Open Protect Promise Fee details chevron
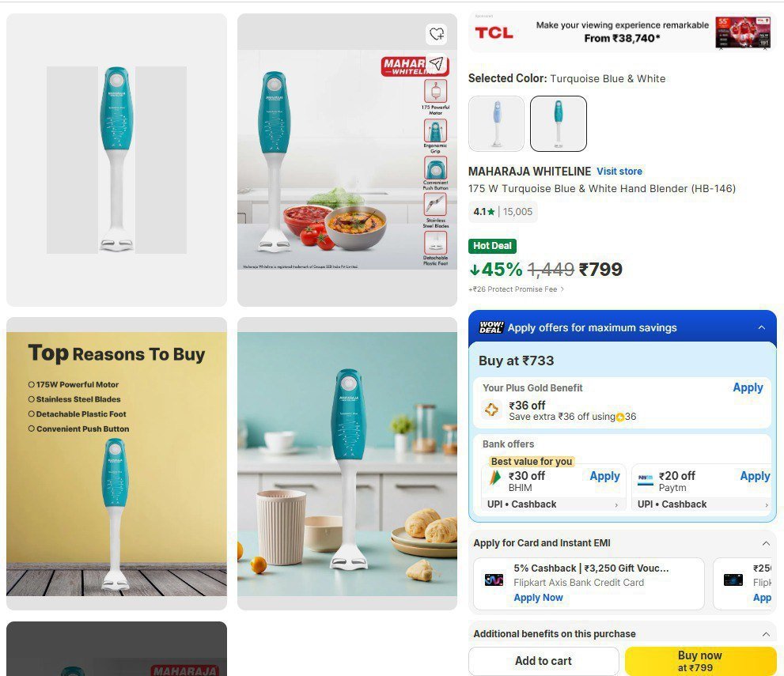This screenshot has width=784, height=676. [x=562, y=289]
